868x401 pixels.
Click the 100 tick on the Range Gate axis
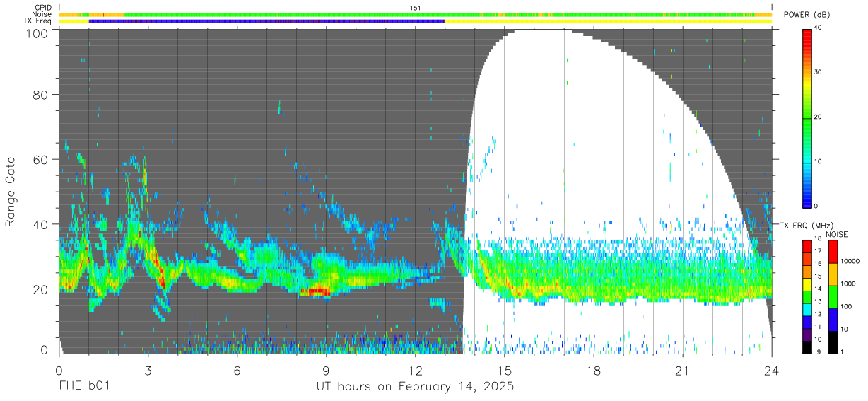[37, 33]
